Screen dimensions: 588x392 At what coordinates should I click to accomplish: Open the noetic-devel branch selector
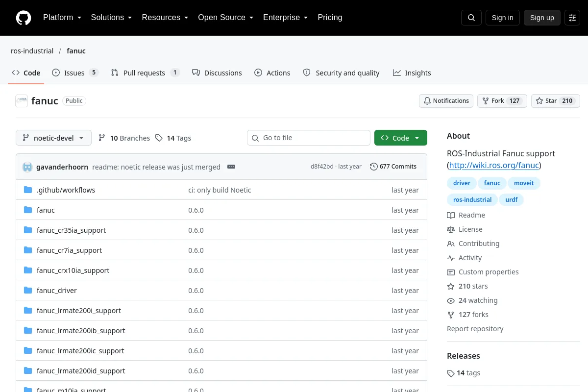pos(53,138)
